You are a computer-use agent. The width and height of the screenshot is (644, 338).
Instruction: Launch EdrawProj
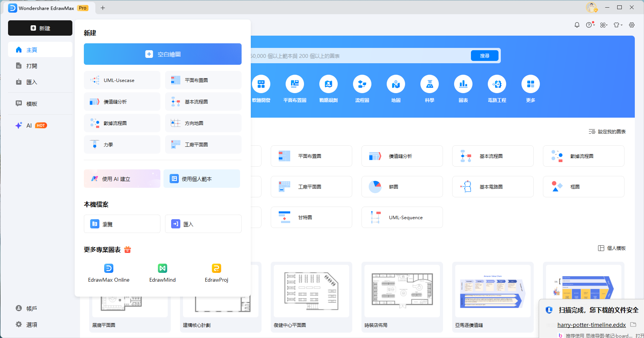pyautogui.click(x=216, y=273)
